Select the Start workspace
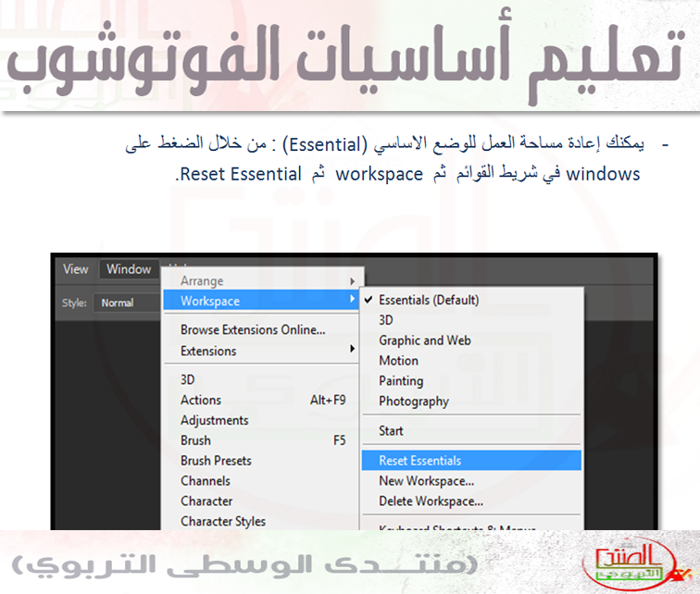This screenshot has height=594, width=700. [x=471, y=431]
